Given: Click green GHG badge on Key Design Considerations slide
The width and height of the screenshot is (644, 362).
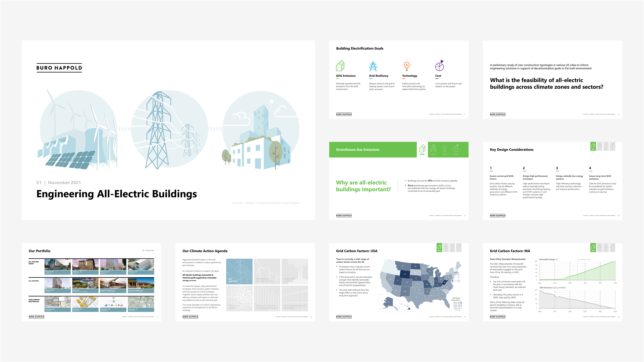Looking at the screenshot, I should point(593,146).
